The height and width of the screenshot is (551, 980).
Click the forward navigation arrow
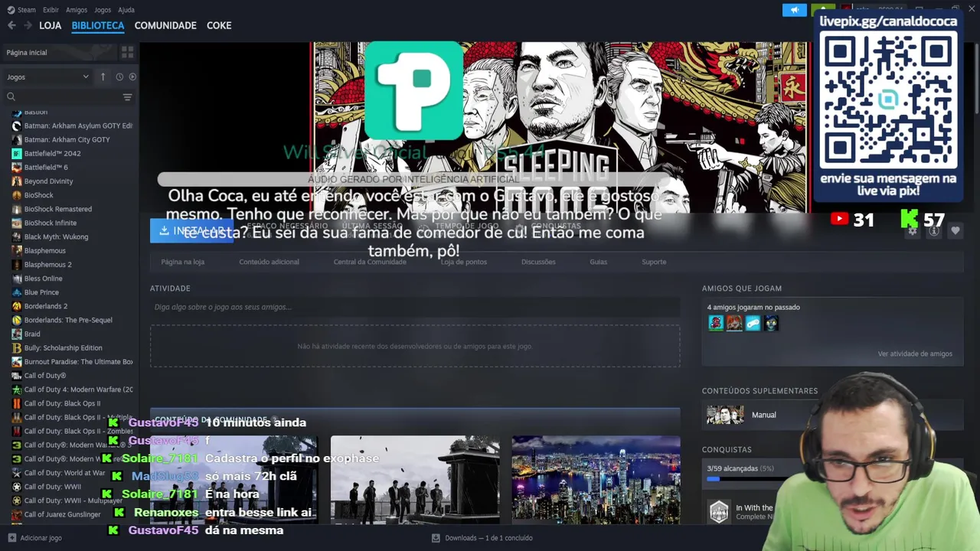click(x=28, y=25)
